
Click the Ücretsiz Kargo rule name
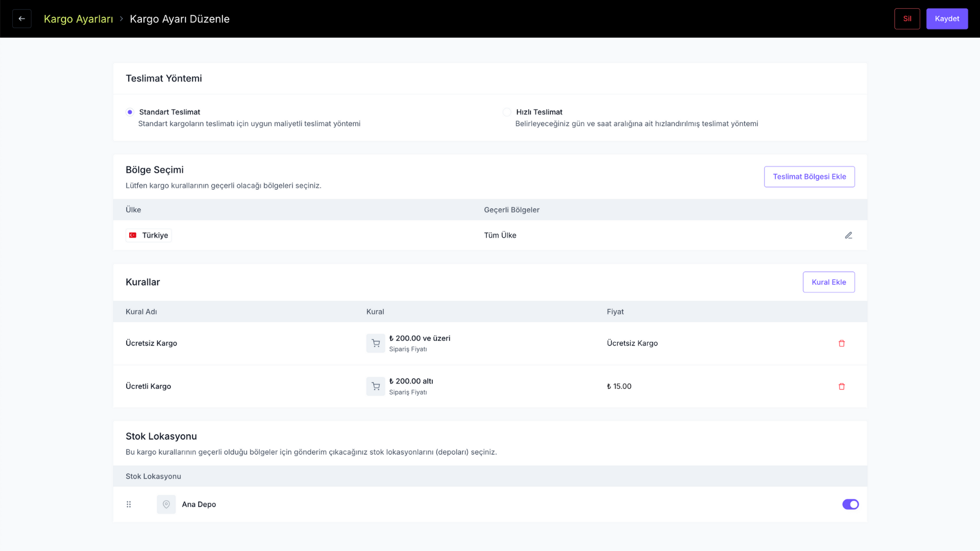[x=151, y=343]
